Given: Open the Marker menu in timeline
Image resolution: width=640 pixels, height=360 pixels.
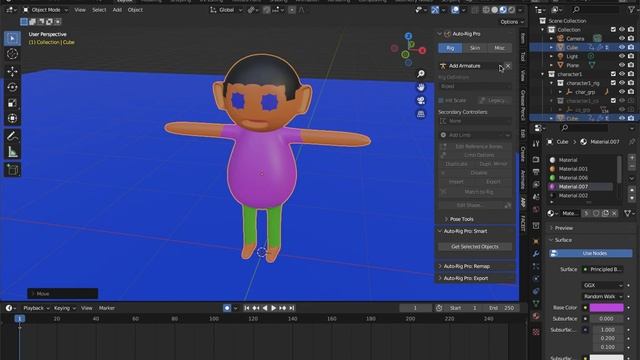Looking at the screenshot, I should coord(107,308).
